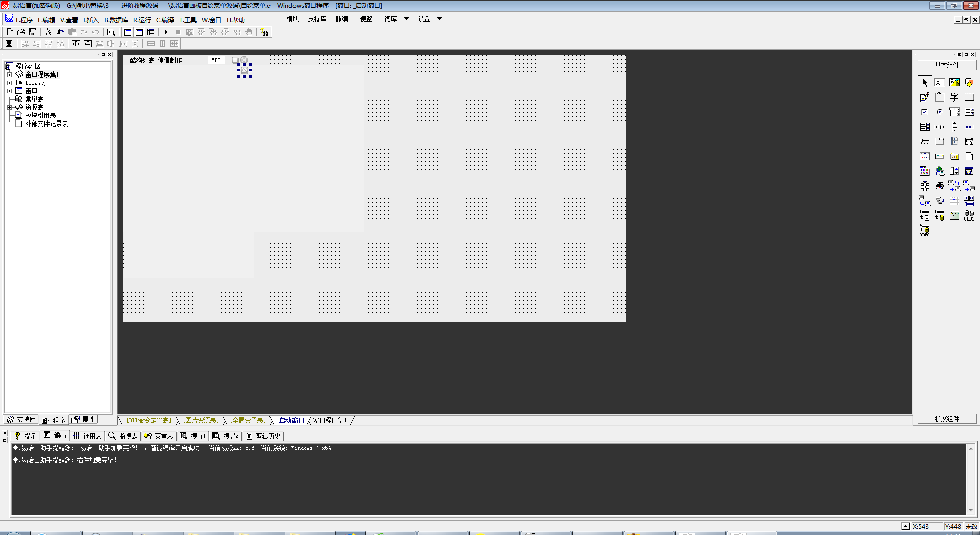Save the program with floppy icon
Image resolution: width=980 pixels, height=535 pixels.
(33, 32)
